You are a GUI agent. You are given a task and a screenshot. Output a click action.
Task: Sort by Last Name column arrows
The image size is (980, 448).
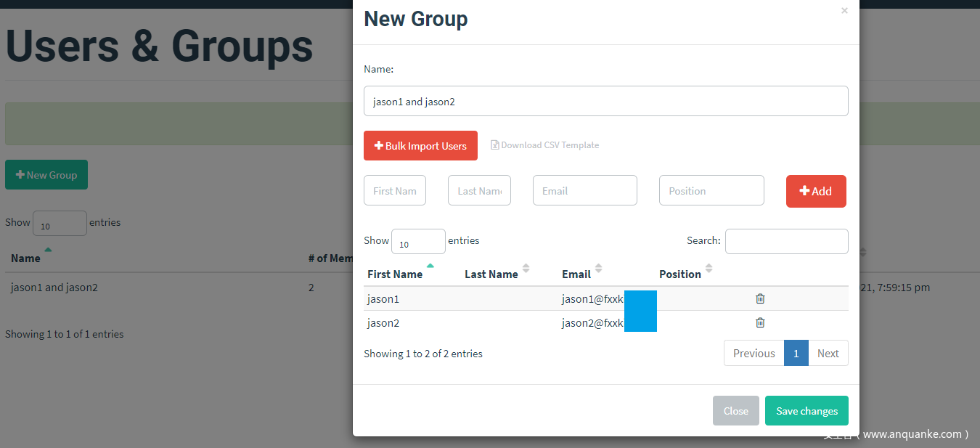tap(526, 269)
